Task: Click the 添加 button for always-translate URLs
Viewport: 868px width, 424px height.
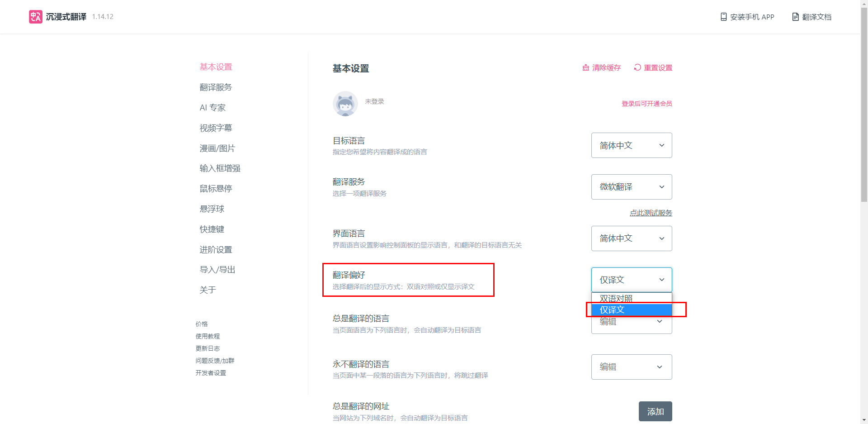Action: [655, 411]
